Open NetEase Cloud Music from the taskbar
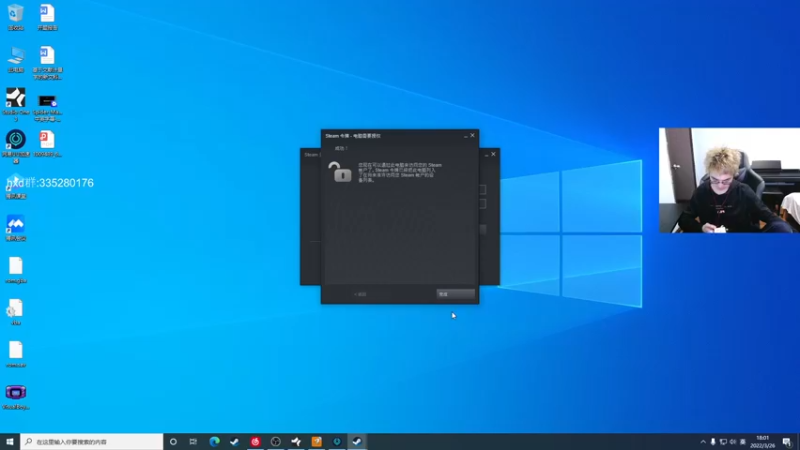800x450 pixels. [x=255, y=442]
